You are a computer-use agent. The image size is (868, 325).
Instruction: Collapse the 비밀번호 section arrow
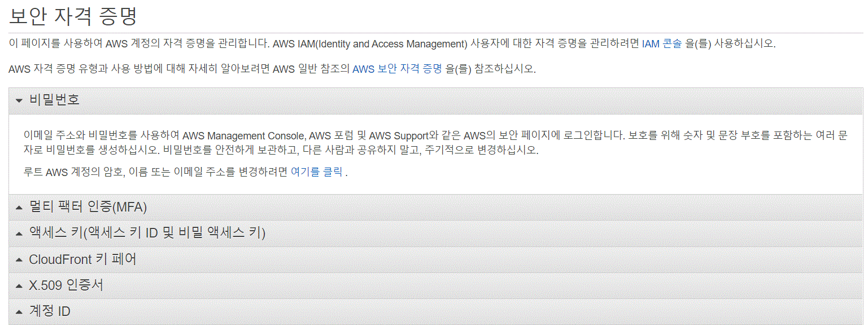click(19, 100)
